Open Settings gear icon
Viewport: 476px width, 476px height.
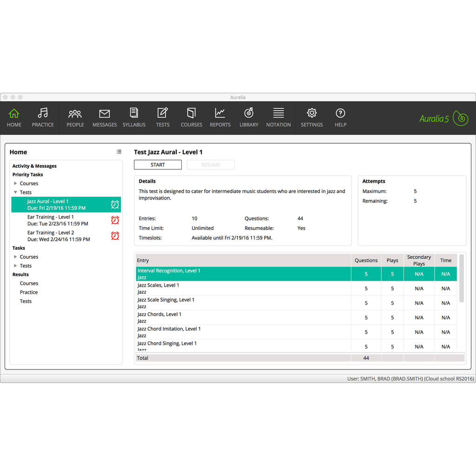tap(311, 113)
